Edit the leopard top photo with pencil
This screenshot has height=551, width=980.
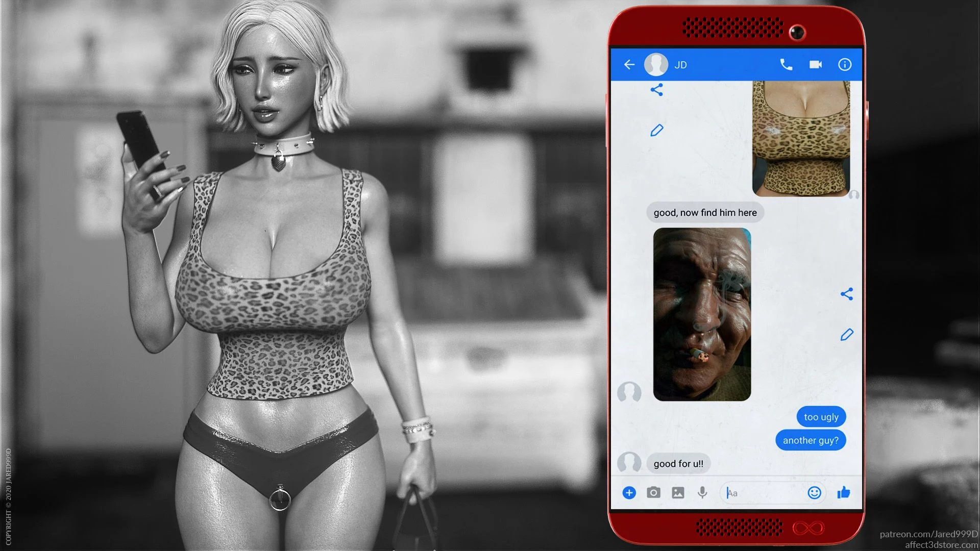[x=657, y=131]
